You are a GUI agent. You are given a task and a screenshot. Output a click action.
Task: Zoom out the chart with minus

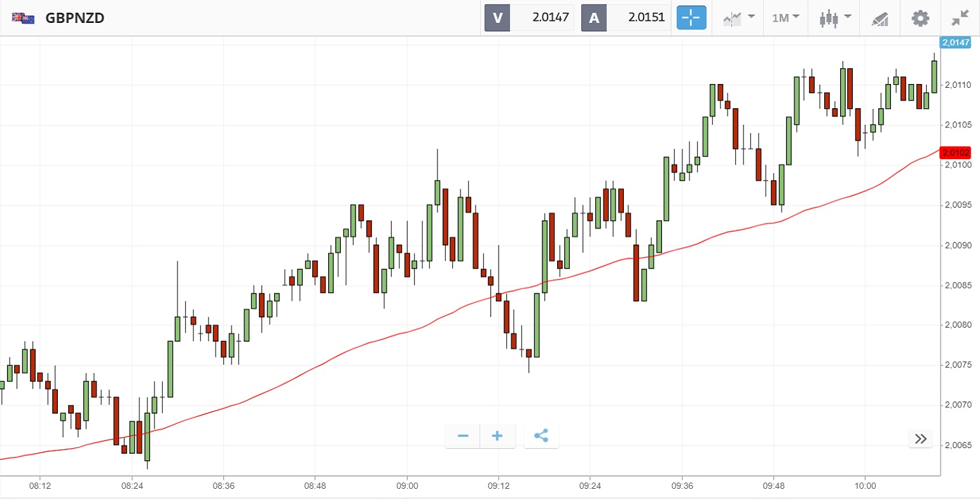point(463,436)
